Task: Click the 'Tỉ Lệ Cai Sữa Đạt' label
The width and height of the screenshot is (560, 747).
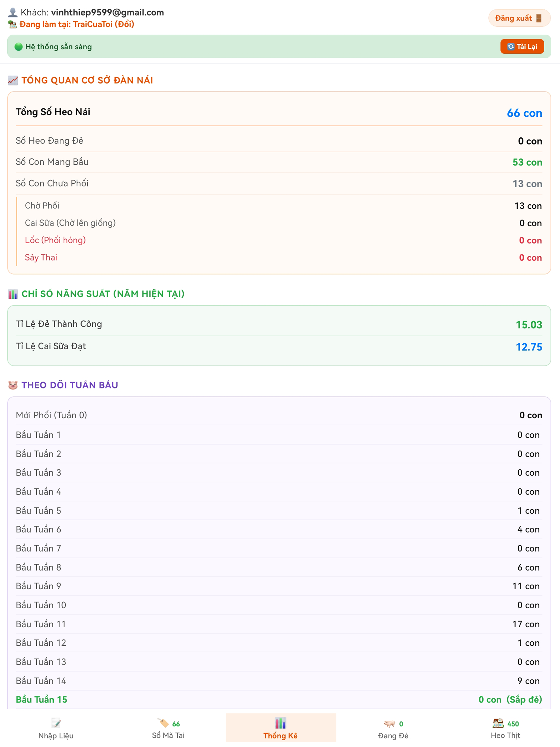Action: (51, 346)
